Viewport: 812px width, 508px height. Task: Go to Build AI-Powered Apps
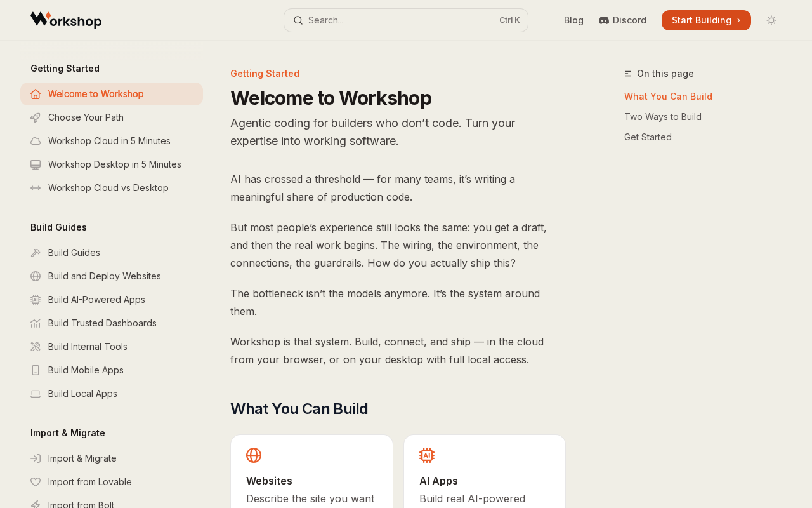(112, 300)
